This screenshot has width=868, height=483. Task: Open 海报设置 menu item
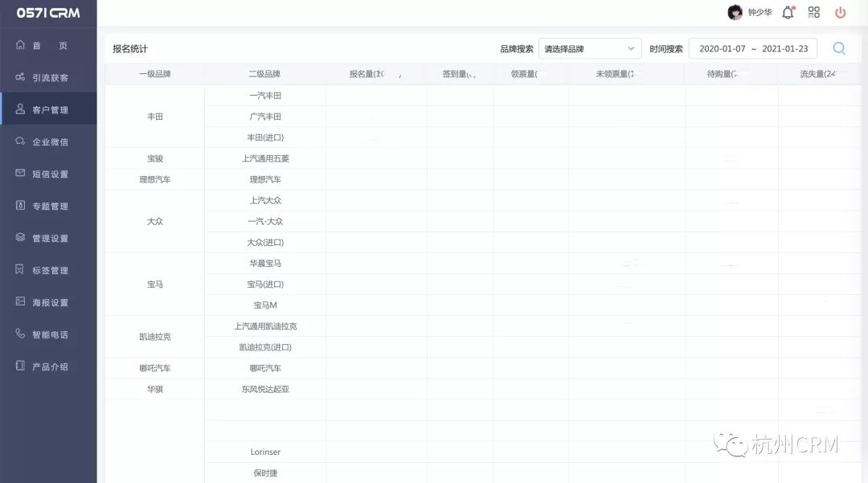(49, 302)
